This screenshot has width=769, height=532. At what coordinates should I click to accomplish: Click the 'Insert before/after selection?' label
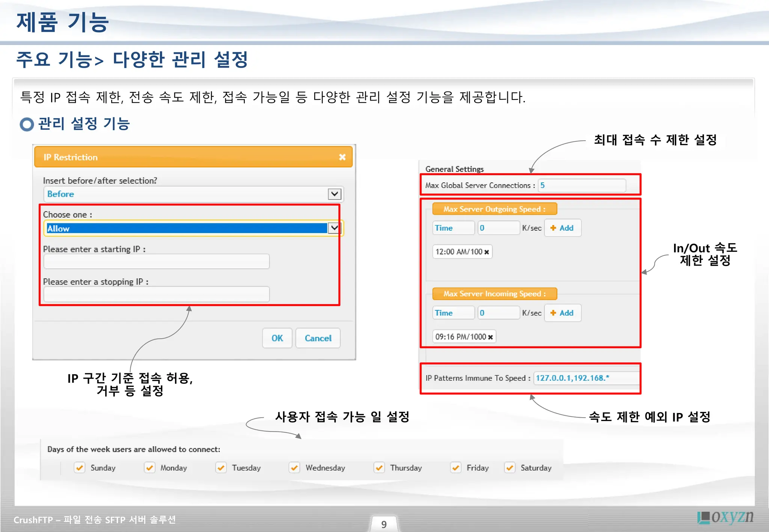pyautogui.click(x=100, y=180)
